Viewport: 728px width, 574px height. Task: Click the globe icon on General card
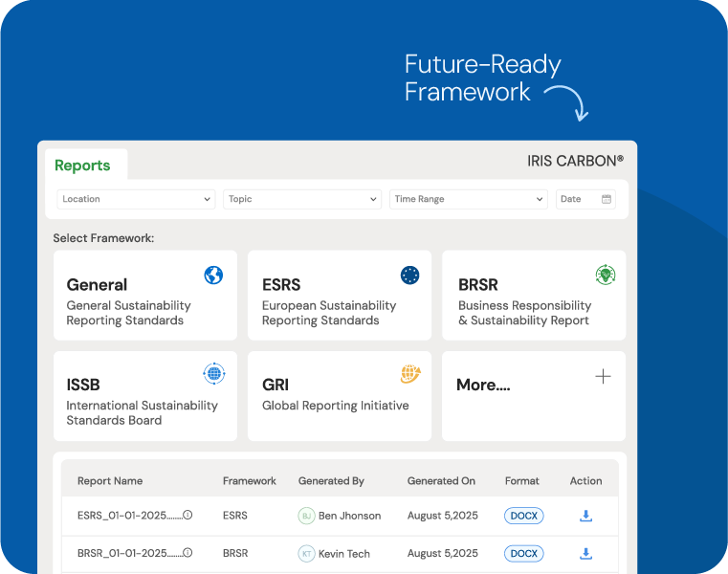pyautogui.click(x=213, y=276)
